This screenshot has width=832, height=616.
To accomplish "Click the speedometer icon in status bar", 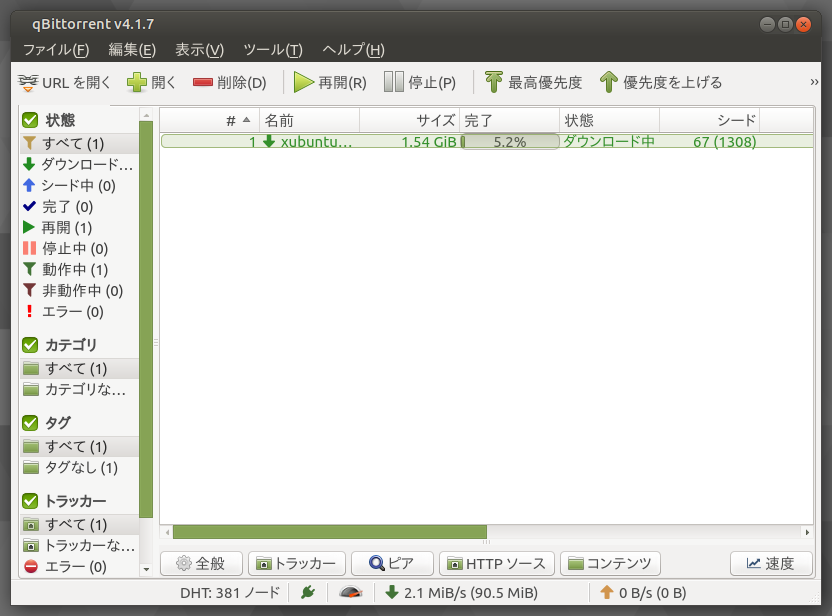I will point(350,592).
